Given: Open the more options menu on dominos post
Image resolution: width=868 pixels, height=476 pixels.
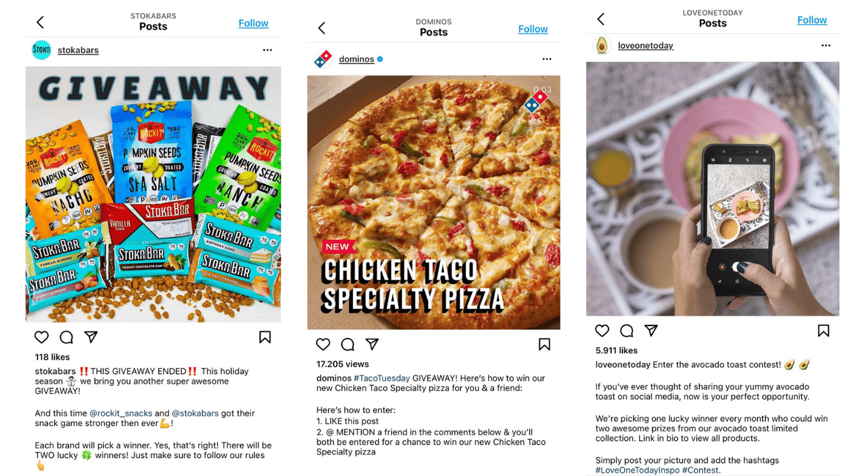Looking at the screenshot, I should [547, 59].
